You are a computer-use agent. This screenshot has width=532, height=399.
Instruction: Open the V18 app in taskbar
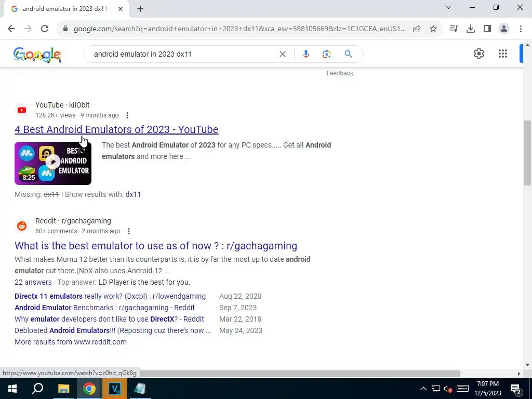tap(115, 389)
